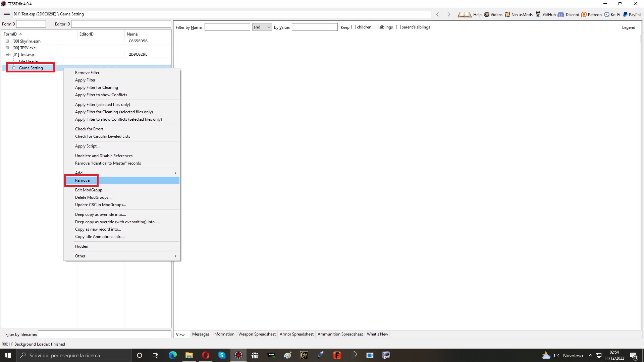This screenshot has width=644, height=362.
Task: Open the Discord icon
Action: click(x=561, y=14)
